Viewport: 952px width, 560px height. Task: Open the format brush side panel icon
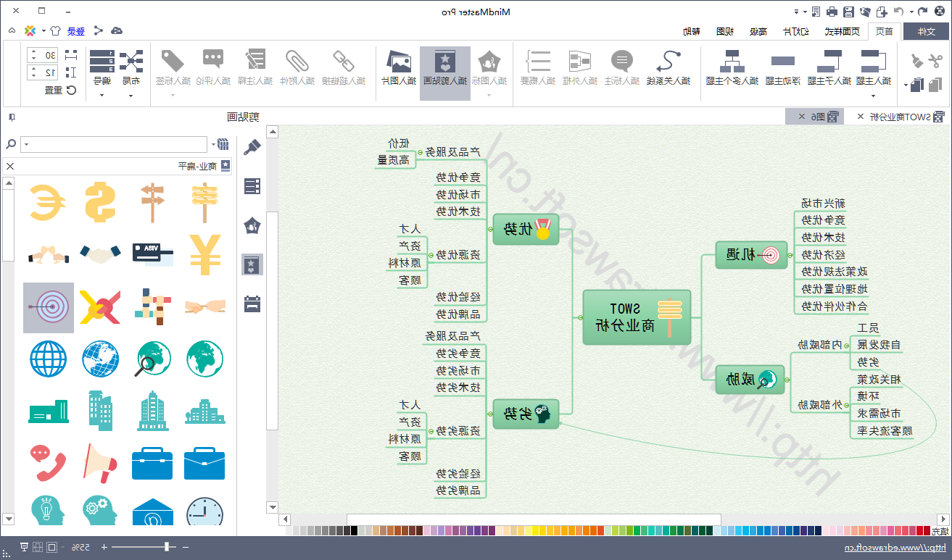pos(252,148)
